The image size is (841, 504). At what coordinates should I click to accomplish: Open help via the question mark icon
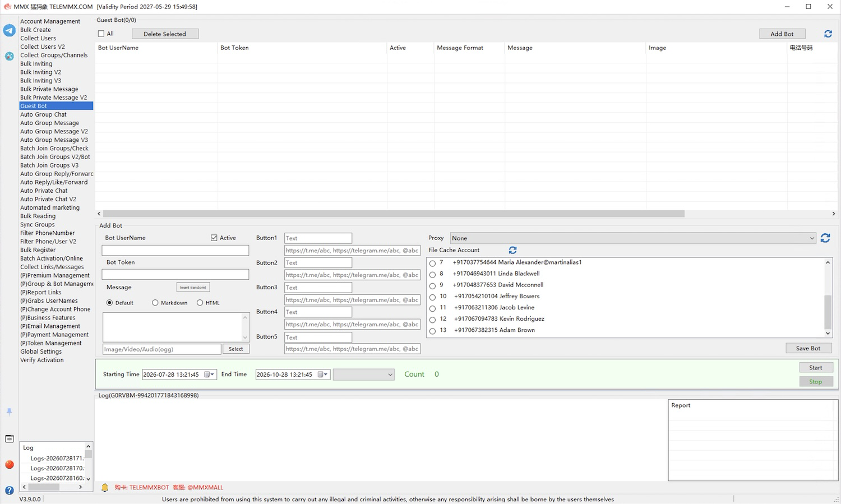coord(9,491)
